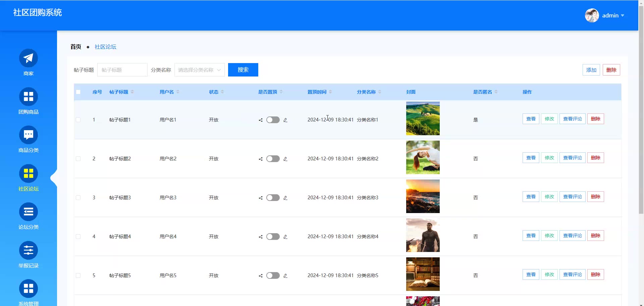Click the 系统管理 sidebar icon

(x=29, y=289)
